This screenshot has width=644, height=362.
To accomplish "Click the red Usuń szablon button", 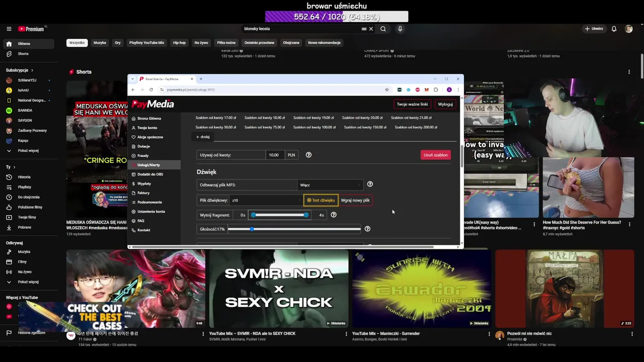I will tap(435, 155).
